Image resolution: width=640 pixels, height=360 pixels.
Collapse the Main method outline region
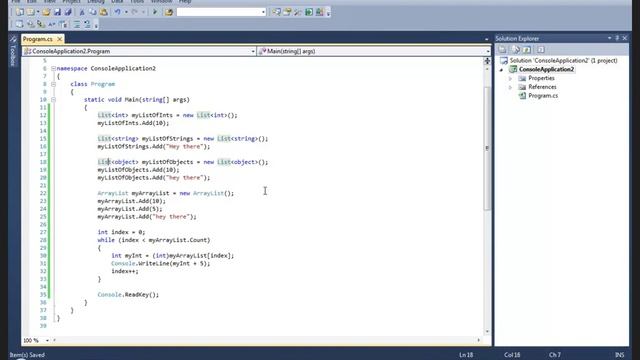(x=53, y=100)
